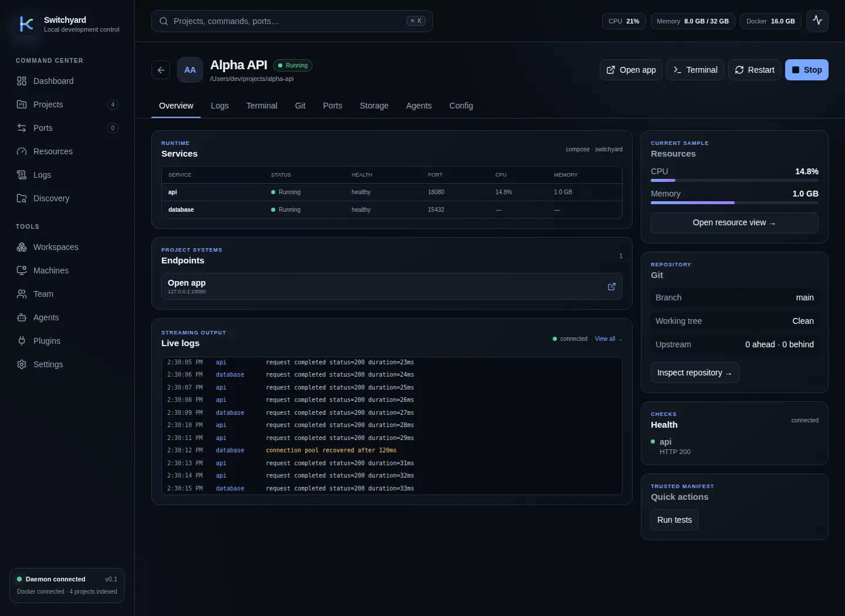Viewport: 845px width, 616px height.
Task: Open the sidebar Logs entry
Action: [67, 175]
